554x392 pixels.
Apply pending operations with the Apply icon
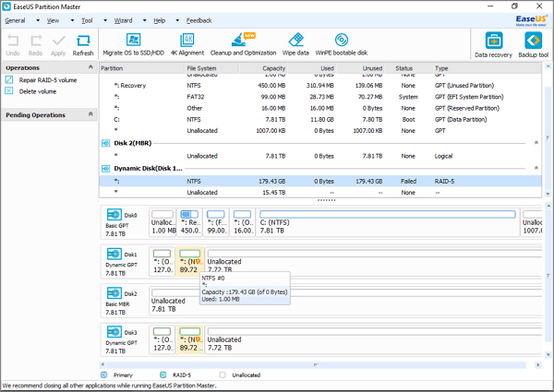[58, 44]
